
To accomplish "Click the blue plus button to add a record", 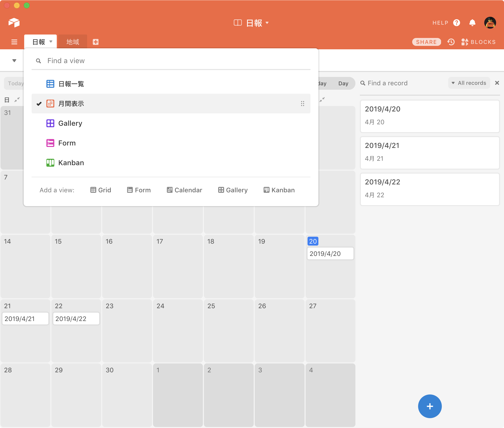I will pos(430,406).
